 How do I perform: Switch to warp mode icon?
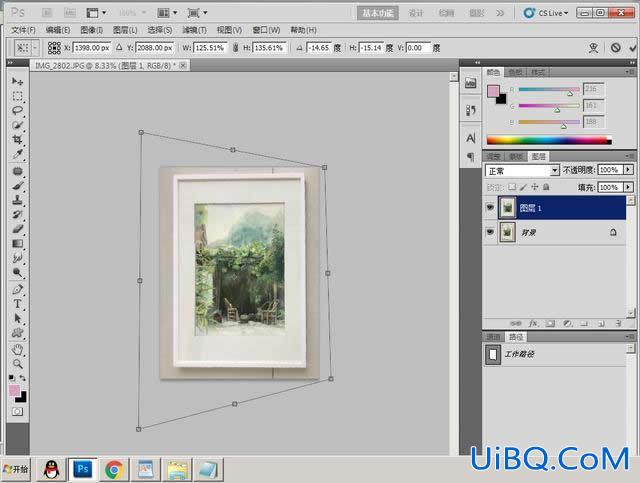(x=593, y=48)
